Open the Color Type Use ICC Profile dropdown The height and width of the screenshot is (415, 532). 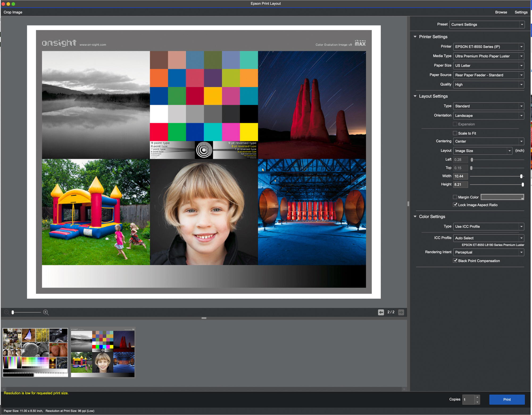click(489, 227)
